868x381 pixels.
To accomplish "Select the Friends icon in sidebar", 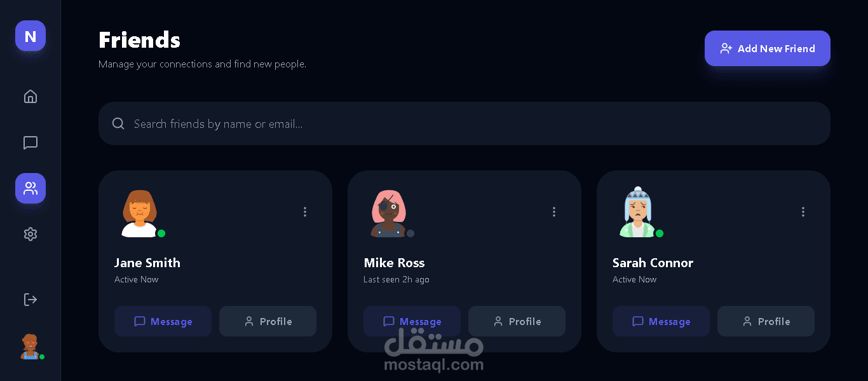I will (31, 188).
